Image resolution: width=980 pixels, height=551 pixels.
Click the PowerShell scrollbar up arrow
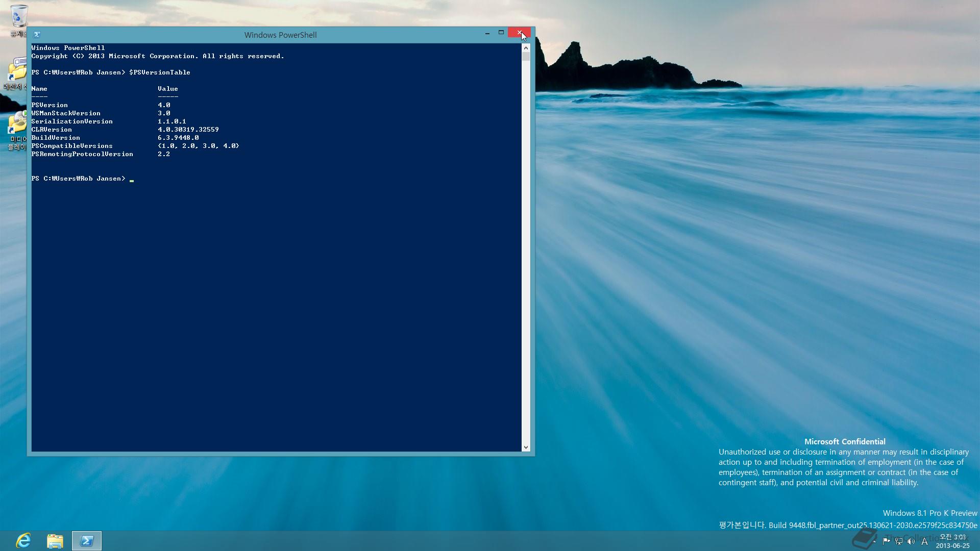526,48
